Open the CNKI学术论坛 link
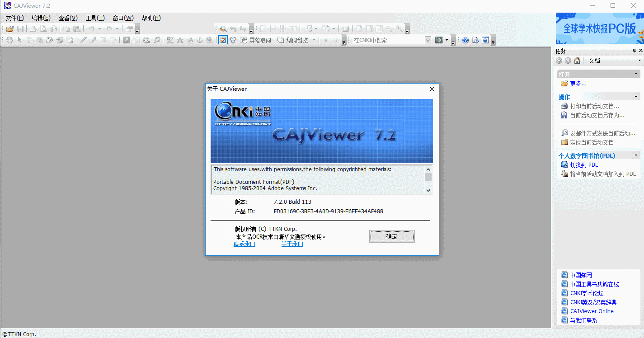Viewport: 644px width, 338px height. click(587, 293)
